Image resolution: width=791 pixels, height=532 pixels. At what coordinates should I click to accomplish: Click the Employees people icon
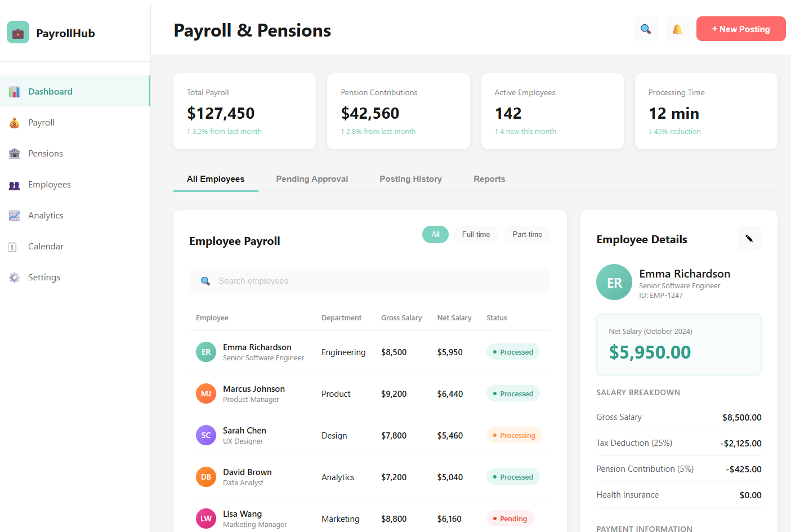(14, 184)
